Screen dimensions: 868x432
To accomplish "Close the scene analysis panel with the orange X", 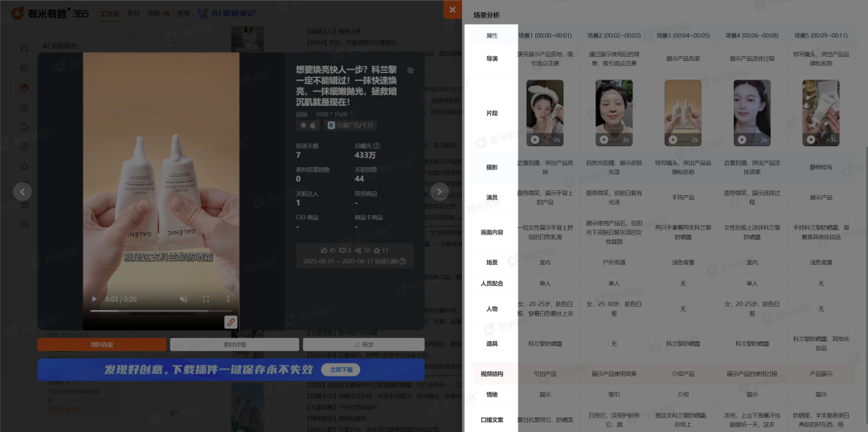I will [x=452, y=10].
